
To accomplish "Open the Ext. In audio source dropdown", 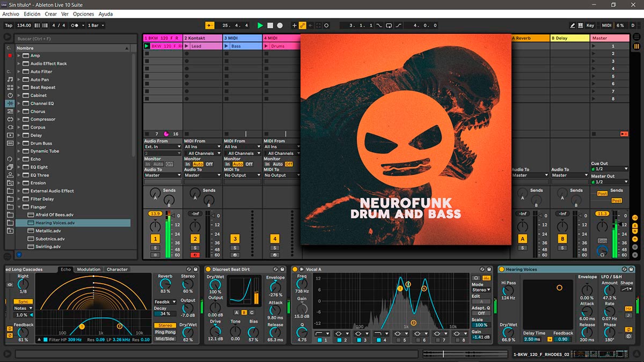I will [x=163, y=146].
